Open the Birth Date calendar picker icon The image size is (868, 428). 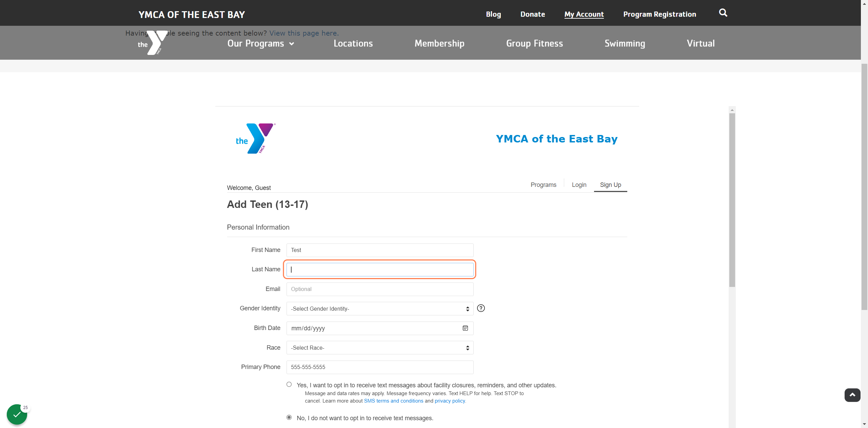[x=465, y=328]
